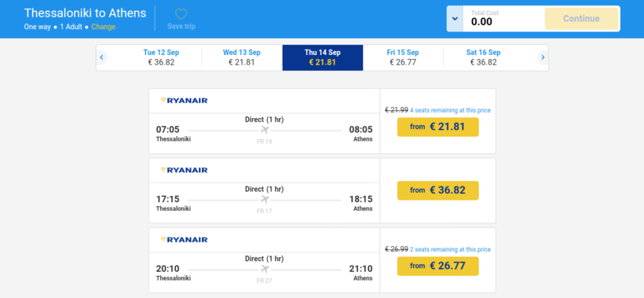Click the Continue button
Viewport: 644px width, 298px height.
pos(581,19)
